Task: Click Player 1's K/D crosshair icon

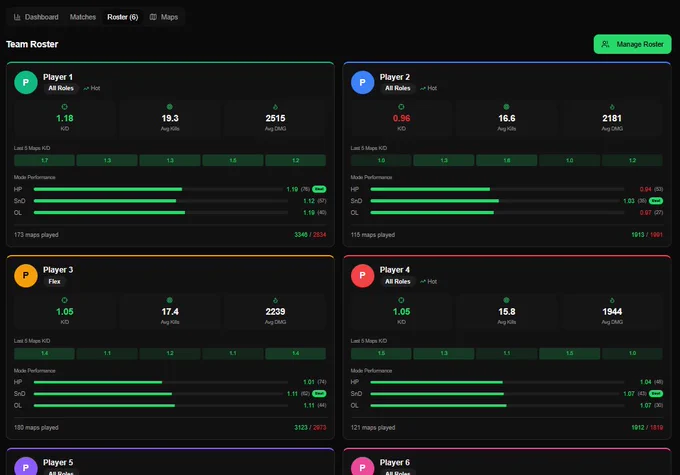Action: click(65, 107)
